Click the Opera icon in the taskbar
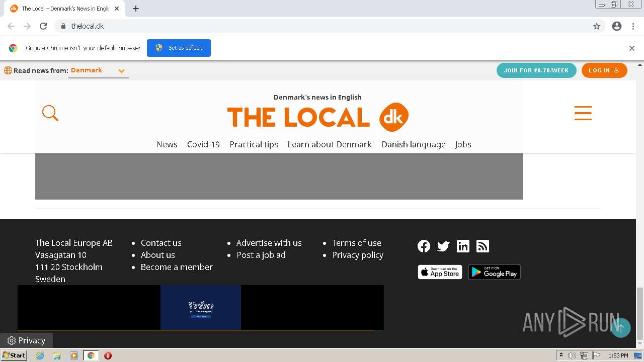Screen dimensions: 644x362 coord(108,355)
